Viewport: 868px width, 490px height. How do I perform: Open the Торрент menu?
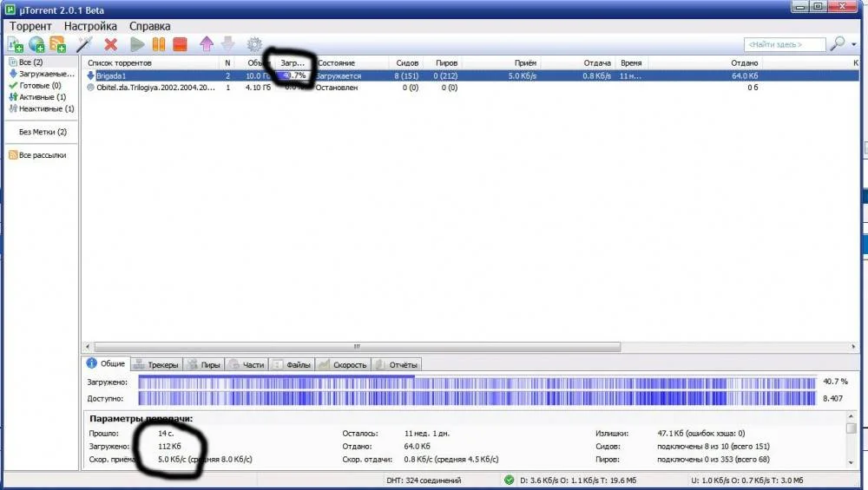point(30,26)
